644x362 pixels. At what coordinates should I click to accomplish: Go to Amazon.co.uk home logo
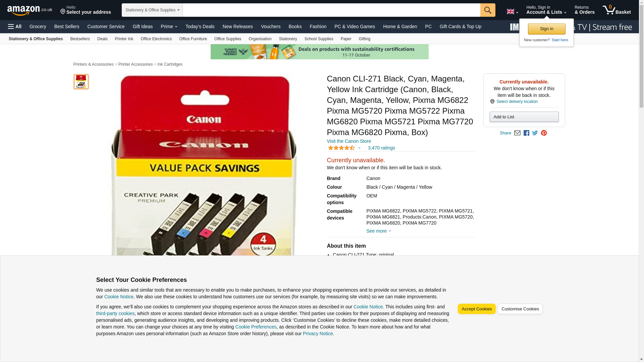30,10
